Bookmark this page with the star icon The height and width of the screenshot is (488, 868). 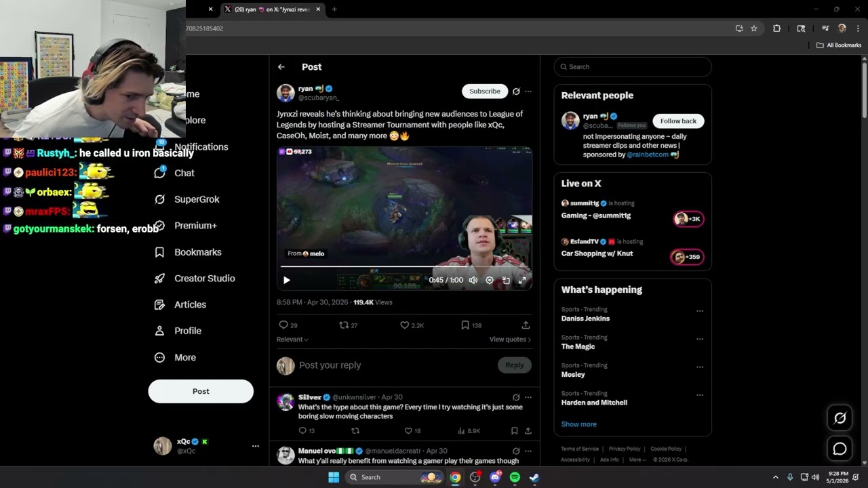[754, 28]
